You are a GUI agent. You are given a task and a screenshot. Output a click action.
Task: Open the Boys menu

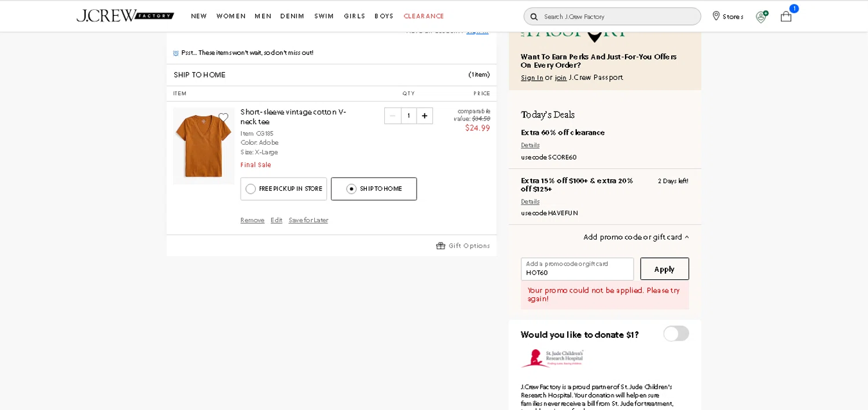click(384, 16)
